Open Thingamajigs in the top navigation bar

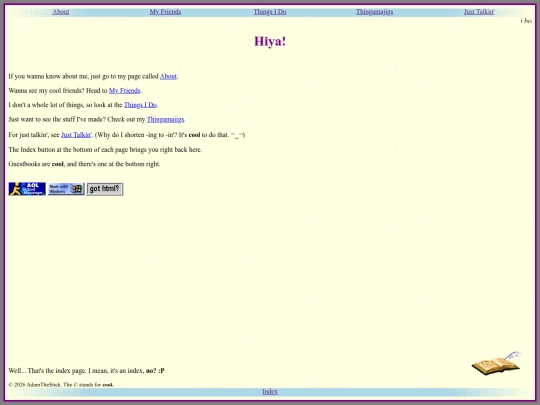click(x=374, y=12)
